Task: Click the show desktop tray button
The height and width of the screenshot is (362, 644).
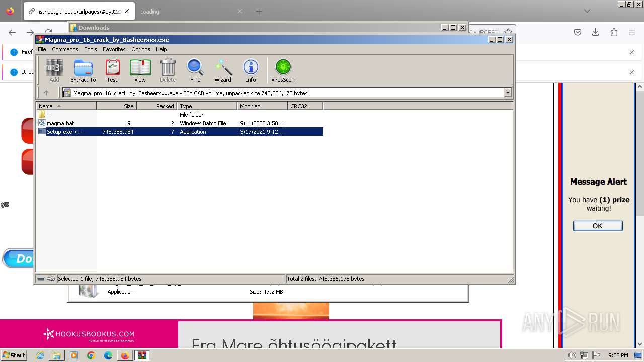Action: click(638, 355)
